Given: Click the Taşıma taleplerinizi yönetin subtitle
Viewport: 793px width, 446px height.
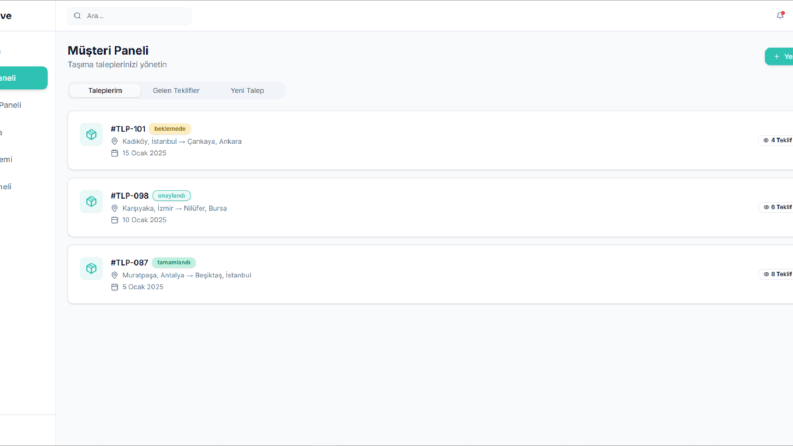Looking at the screenshot, I should click(x=117, y=65).
